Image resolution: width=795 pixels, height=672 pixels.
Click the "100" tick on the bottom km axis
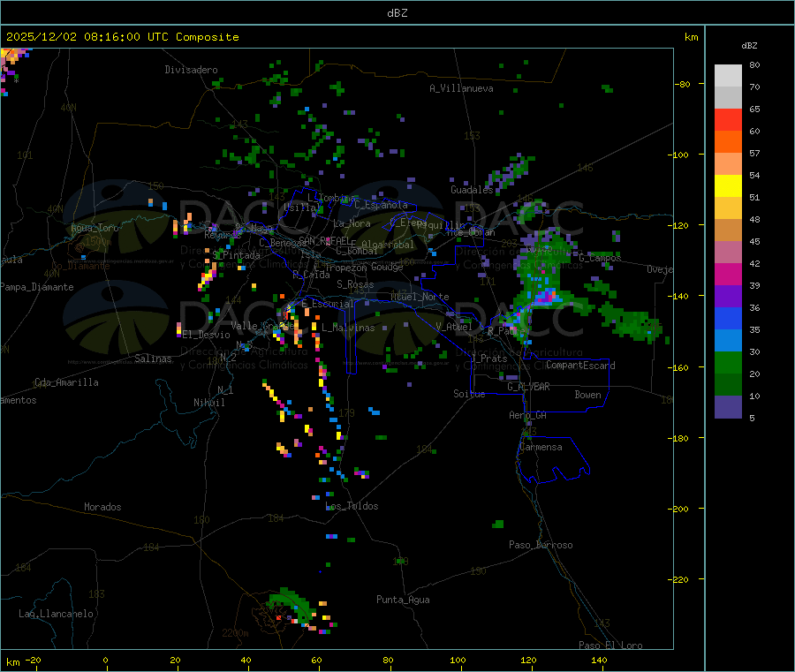tap(458, 660)
